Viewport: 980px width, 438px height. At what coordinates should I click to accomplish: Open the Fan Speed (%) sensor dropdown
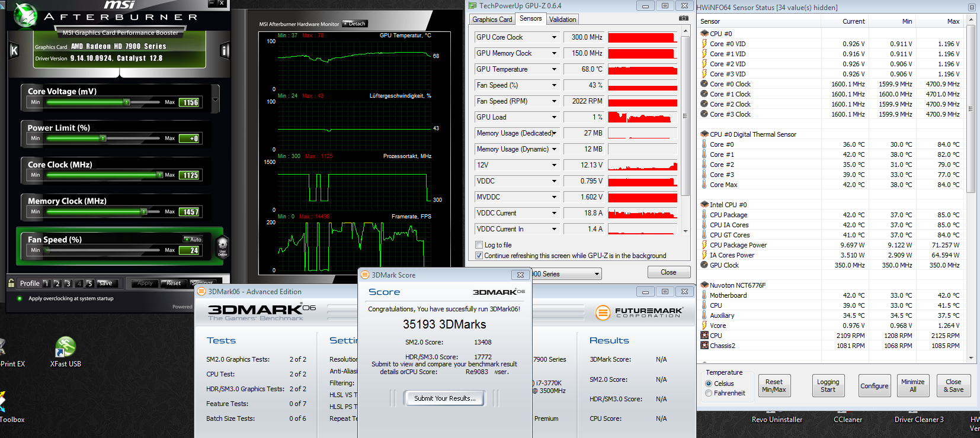(554, 85)
